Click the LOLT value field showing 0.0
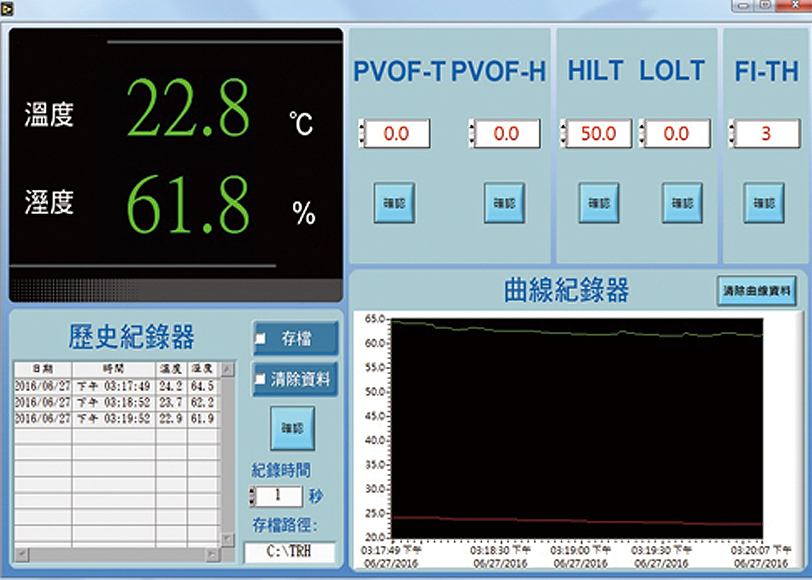Image resolution: width=812 pixels, height=580 pixels. [677, 134]
